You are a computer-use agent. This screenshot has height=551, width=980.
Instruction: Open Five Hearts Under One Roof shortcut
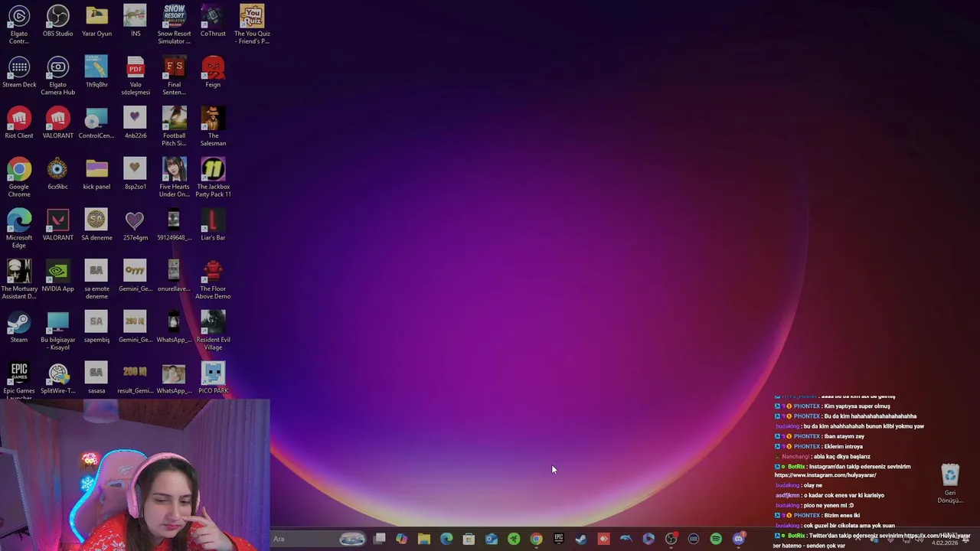(x=174, y=178)
